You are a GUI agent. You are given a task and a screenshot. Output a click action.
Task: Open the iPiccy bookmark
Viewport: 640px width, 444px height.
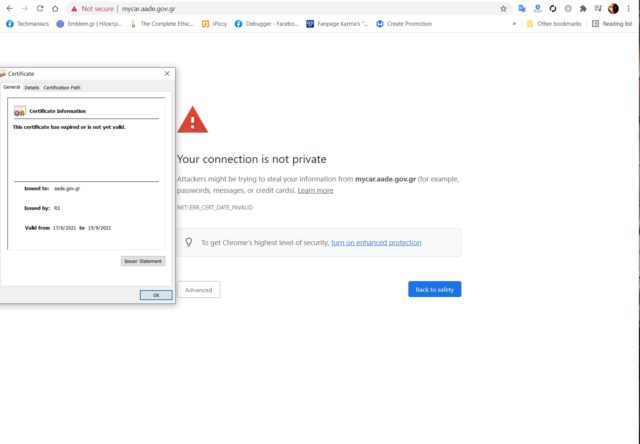pyautogui.click(x=215, y=24)
